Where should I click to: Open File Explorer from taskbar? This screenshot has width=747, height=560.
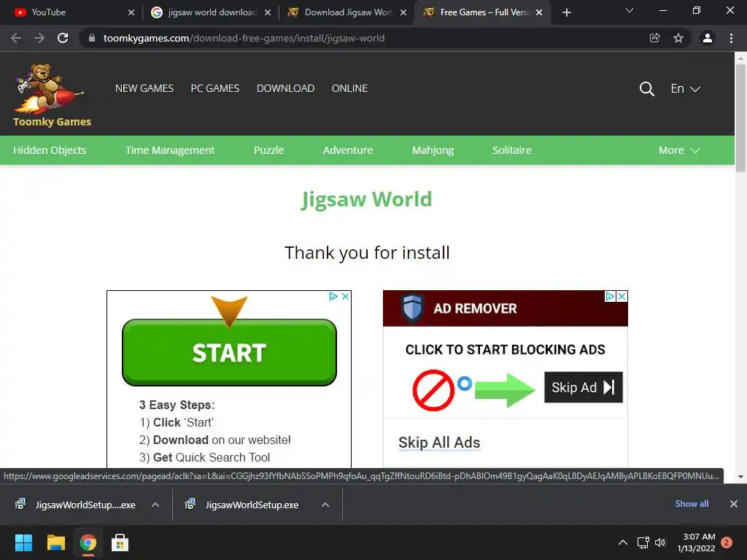click(55, 542)
